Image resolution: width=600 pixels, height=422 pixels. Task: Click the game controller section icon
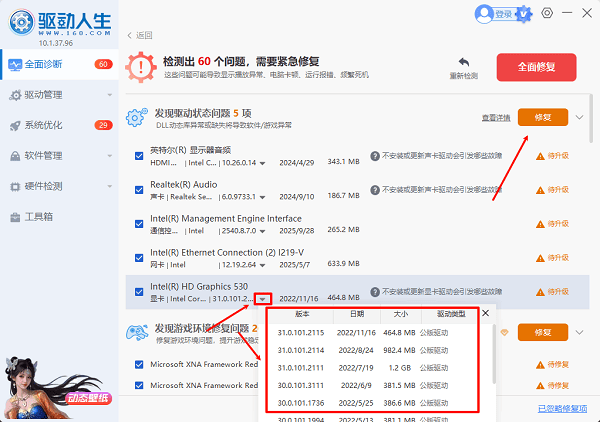pyautogui.click(x=137, y=332)
